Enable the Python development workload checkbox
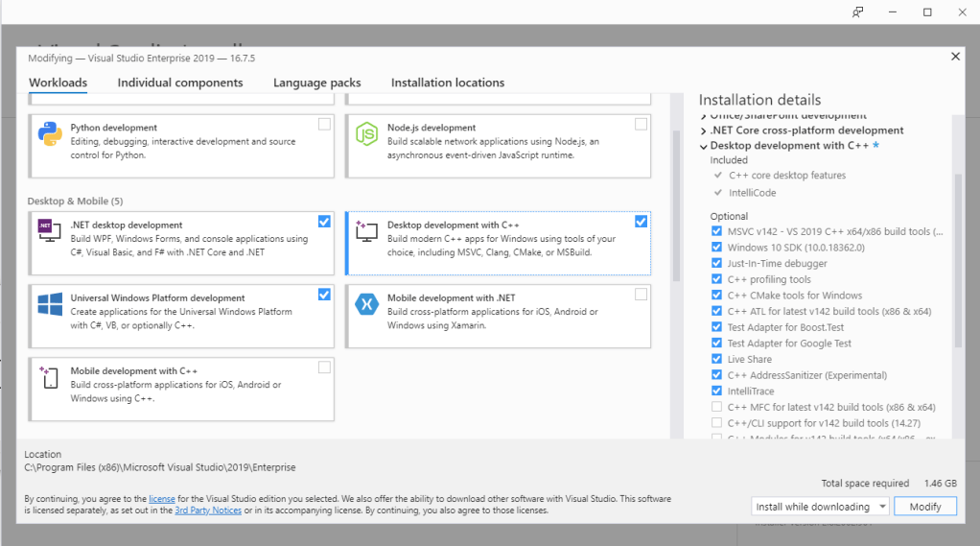 (x=324, y=124)
